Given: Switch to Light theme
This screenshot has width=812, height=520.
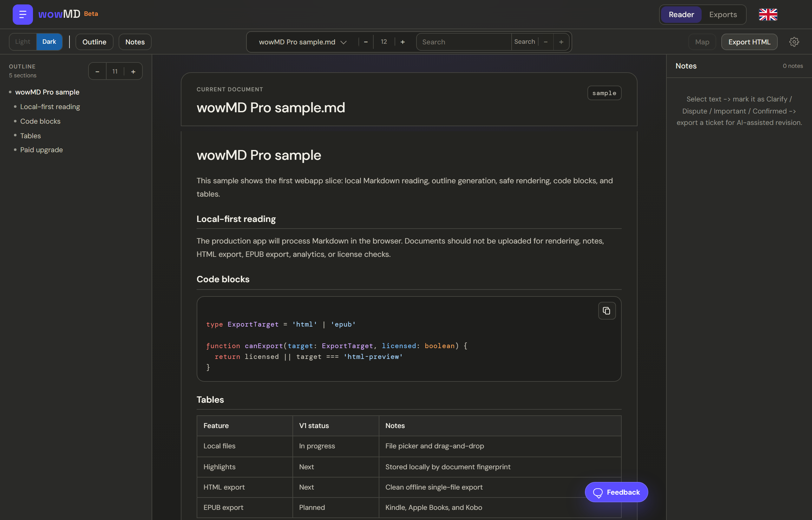Looking at the screenshot, I should [x=23, y=42].
